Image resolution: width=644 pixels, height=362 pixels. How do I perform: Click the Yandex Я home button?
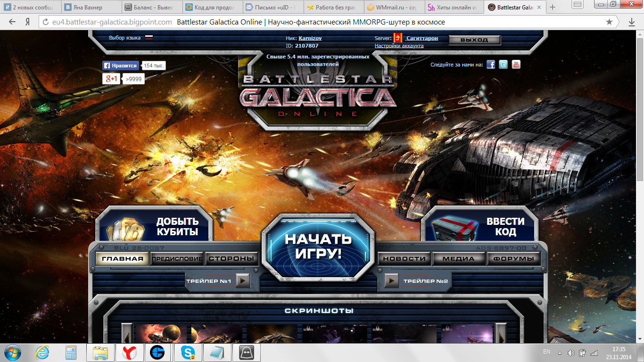[28, 22]
